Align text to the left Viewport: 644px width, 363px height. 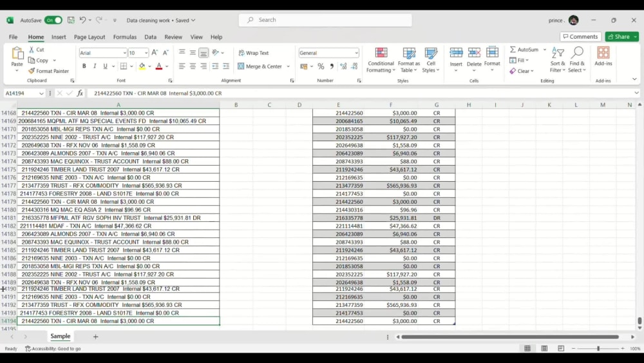pos(182,66)
